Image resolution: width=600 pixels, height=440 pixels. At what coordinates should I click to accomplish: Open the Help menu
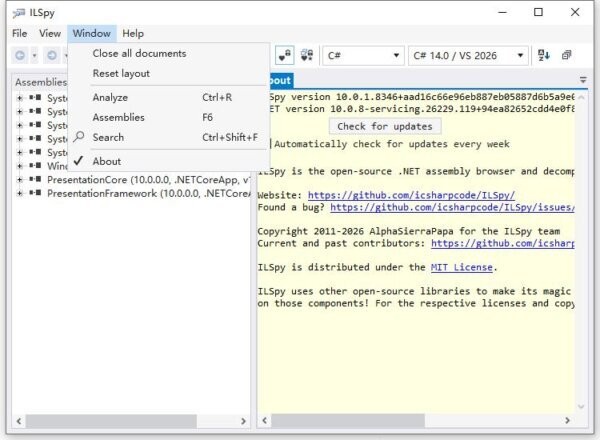click(x=133, y=34)
